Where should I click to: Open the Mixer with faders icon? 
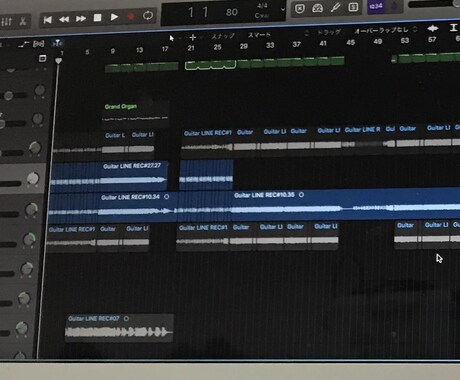[7, 22]
